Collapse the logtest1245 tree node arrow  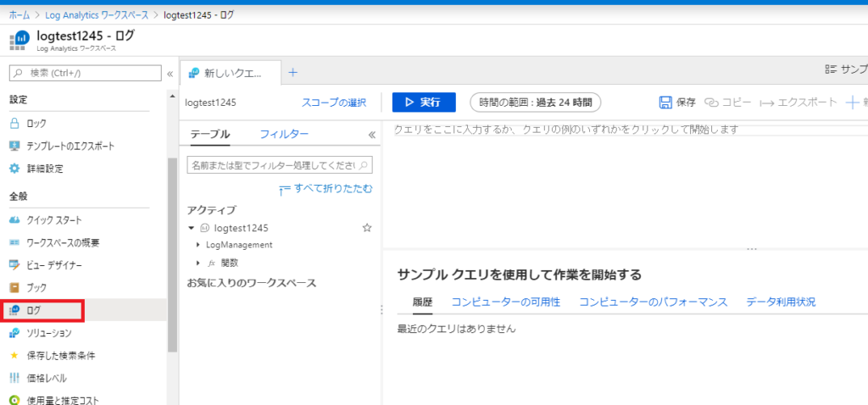[192, 227]
